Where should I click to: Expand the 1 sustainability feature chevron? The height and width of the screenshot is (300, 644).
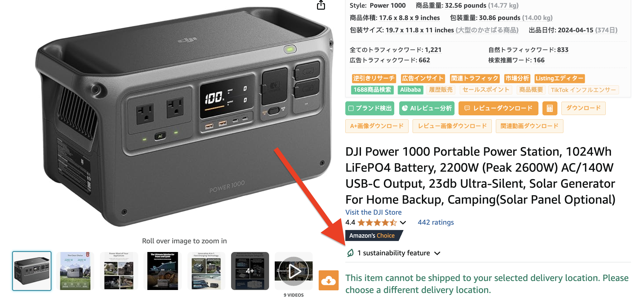tap(437, 253)
